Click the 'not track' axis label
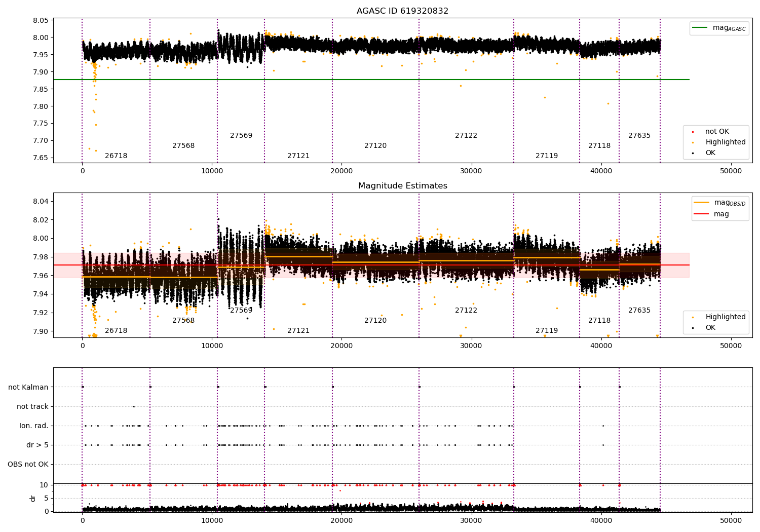This screenshot has width=760, height=532. point(32,406)
